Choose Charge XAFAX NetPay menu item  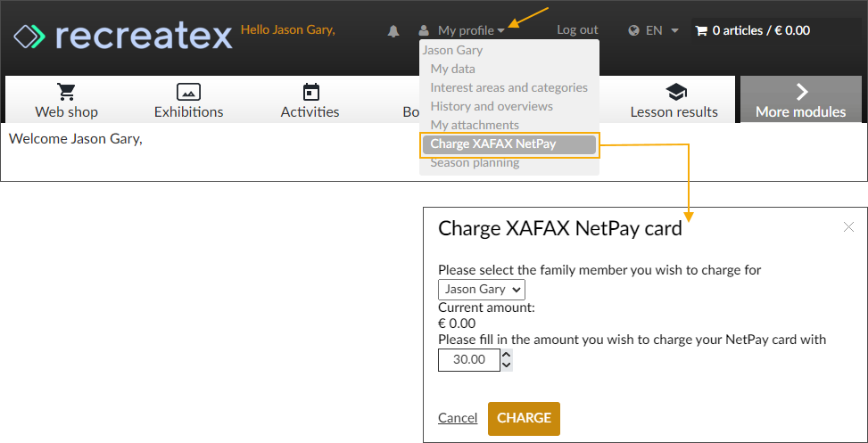[x=509, y=144]
